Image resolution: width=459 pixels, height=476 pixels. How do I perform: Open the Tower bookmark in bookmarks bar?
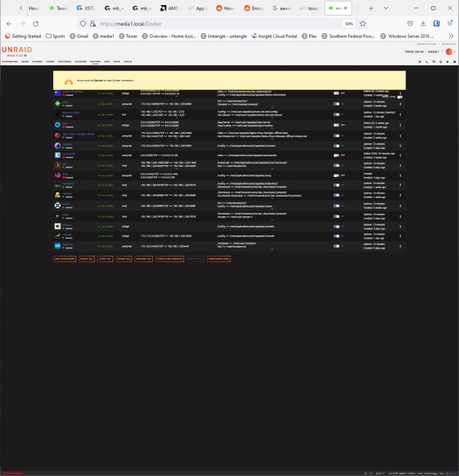(128, 36)
